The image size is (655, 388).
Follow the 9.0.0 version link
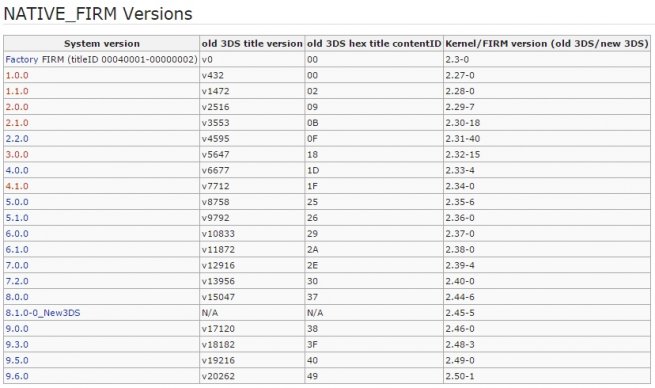[x=17, y=330]
